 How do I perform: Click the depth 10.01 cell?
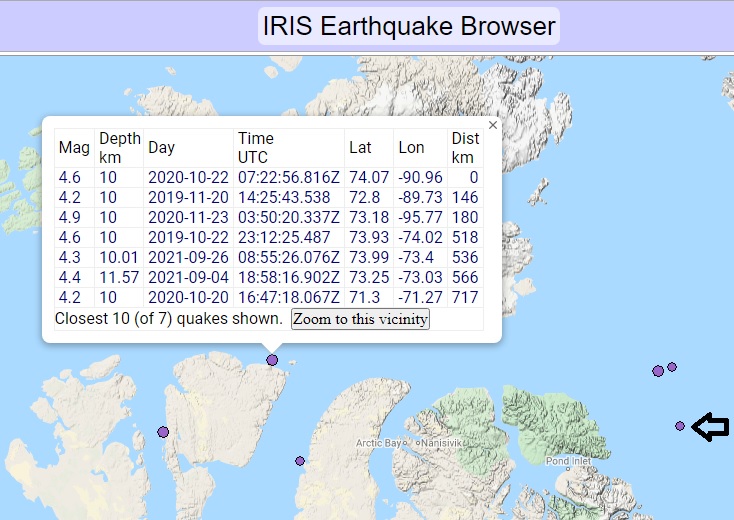coord(119,257)
